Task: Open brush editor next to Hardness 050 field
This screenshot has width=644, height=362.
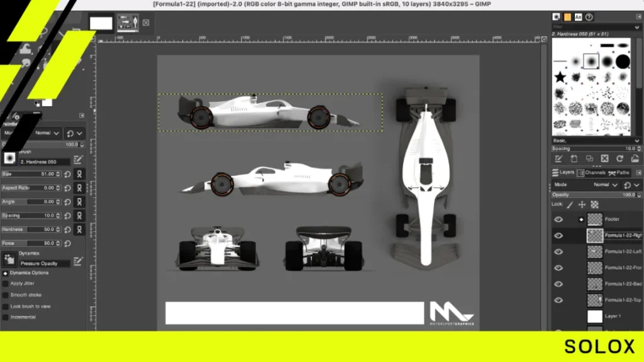Action: 78,160
